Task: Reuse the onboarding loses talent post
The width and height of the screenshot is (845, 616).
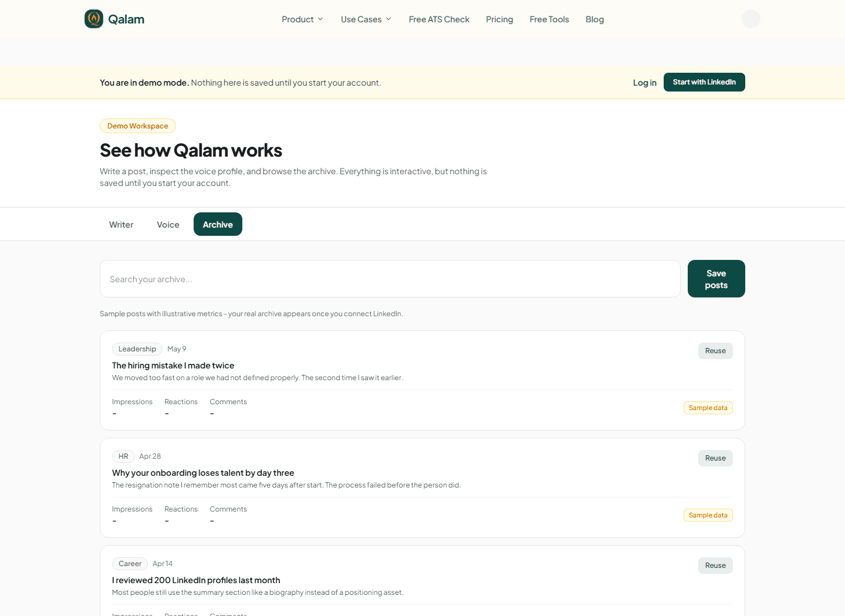Action: 715,458
